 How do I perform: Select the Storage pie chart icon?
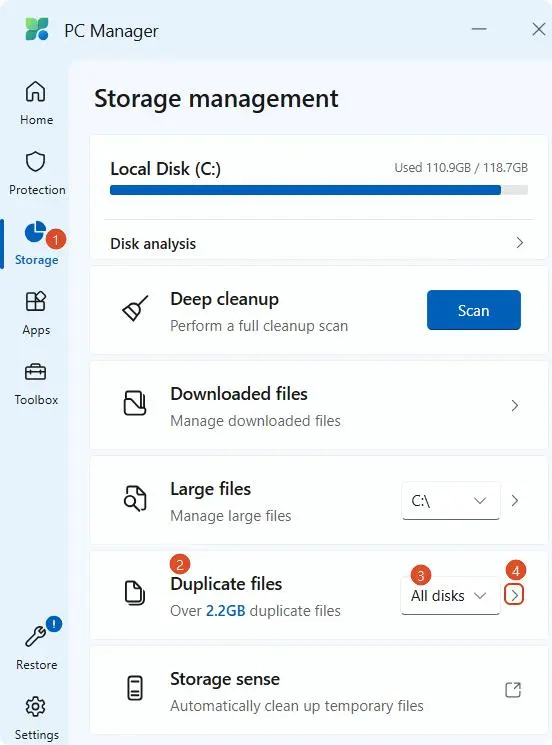[35, 232]
